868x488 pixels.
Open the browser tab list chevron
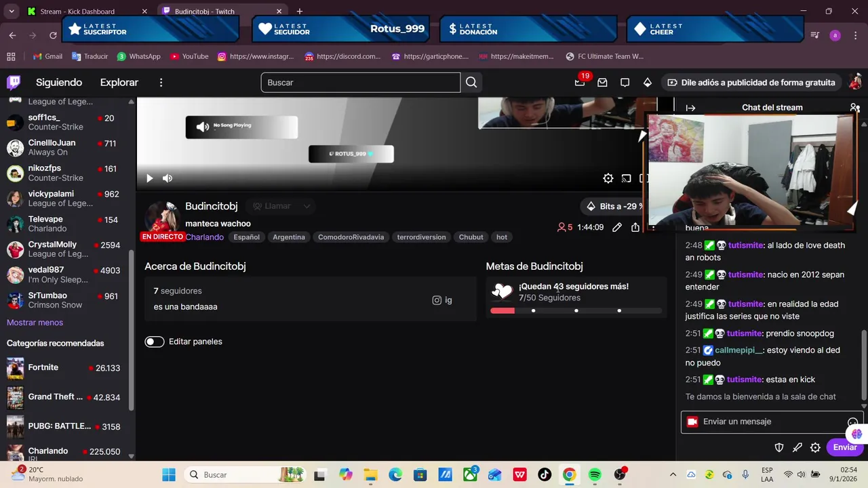coord(11,12)
